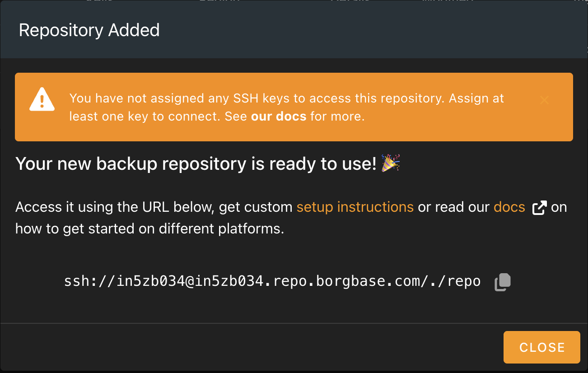This screenshot has height=373, width=588.
Task: Click the backup repository ready heading
Action: pyautogui.click(x=190, y=163)
